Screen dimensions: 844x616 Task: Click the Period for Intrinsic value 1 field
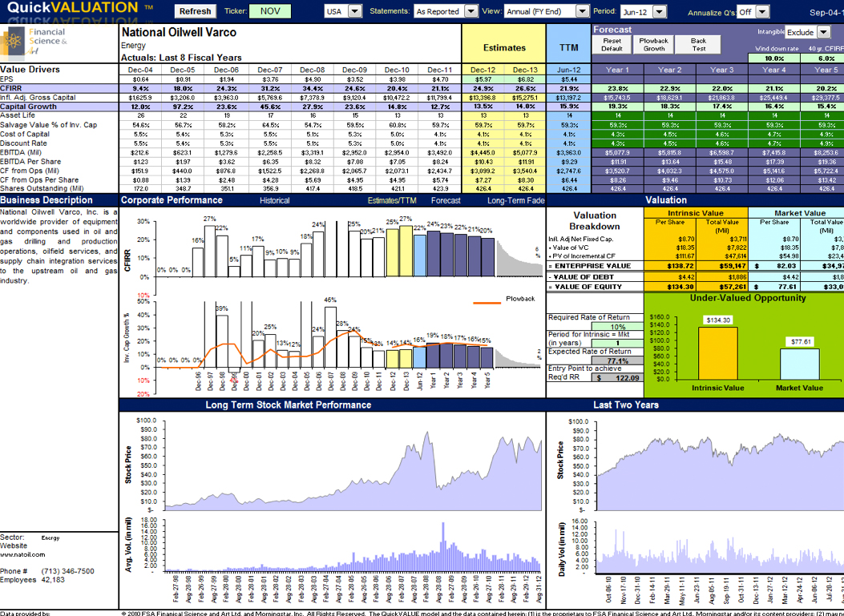click(x=617, y=343)
